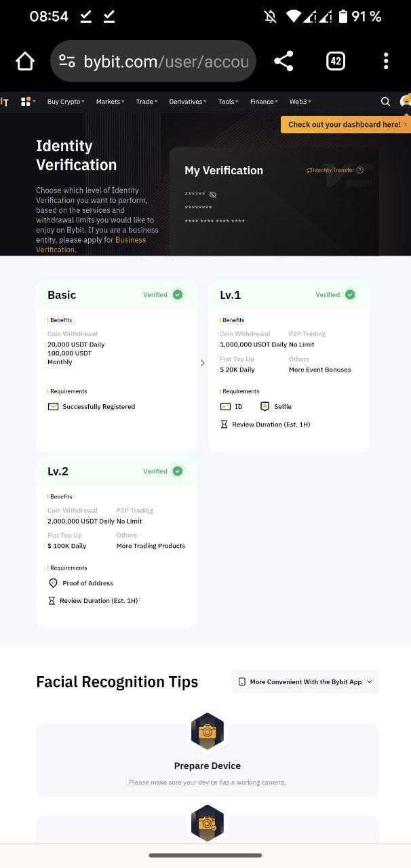Expand the Buy Crypto dropdown
411x868 pixels.
(66, 102)
